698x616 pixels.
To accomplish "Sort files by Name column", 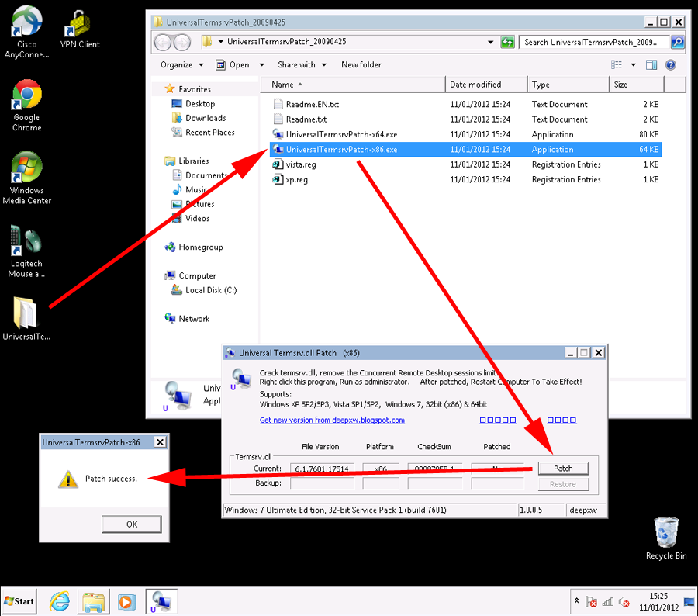I will 353,85.
